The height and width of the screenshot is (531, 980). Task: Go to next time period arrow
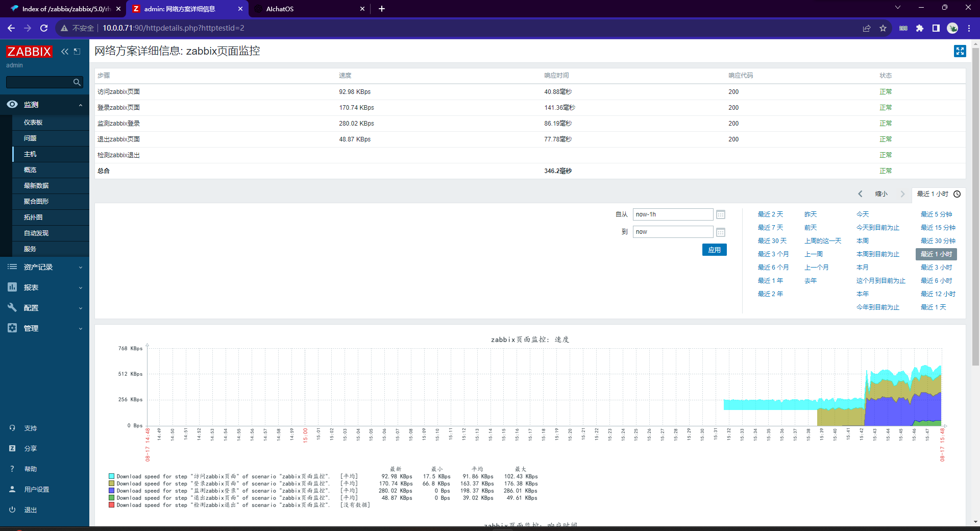(902, 194)
